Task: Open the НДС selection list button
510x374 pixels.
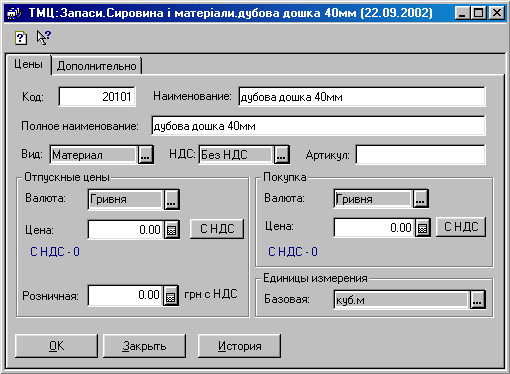Action: [282, 155]
